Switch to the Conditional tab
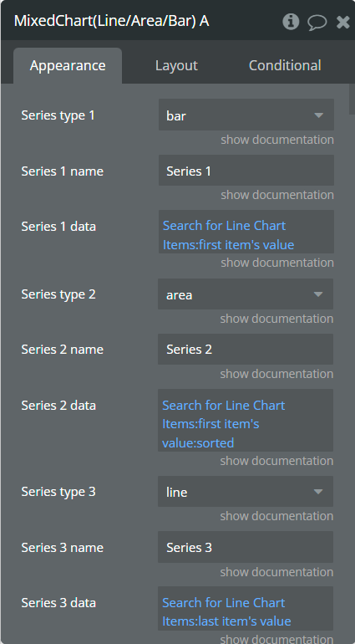 285,65
